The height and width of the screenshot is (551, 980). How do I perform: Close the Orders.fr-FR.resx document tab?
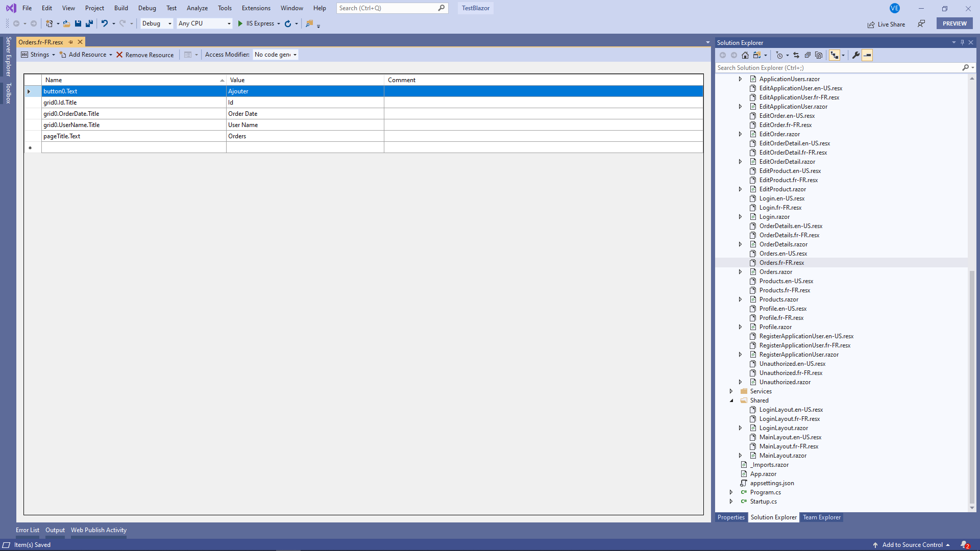pyautogui.click(x=80, y=42)
